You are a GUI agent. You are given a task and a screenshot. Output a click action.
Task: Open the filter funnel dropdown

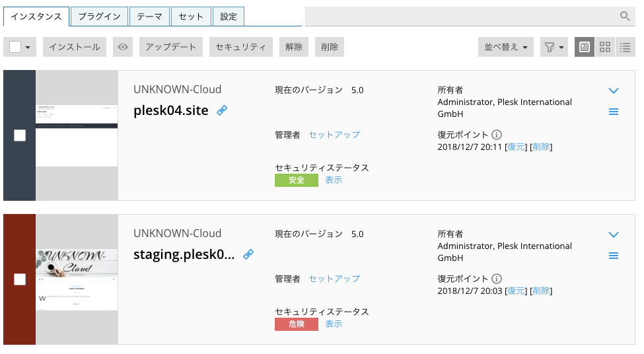(x=554, y=47)
